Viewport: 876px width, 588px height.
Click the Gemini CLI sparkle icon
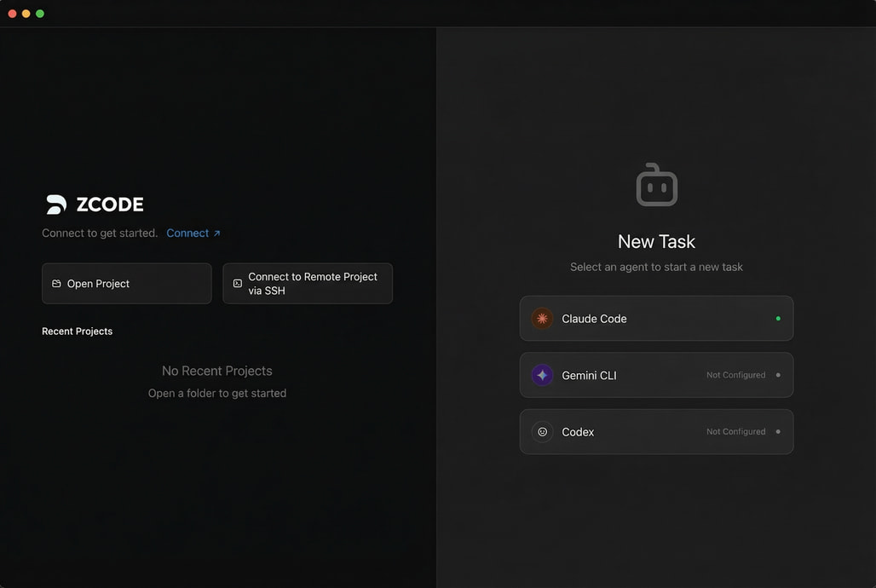[x=542, y=375]
